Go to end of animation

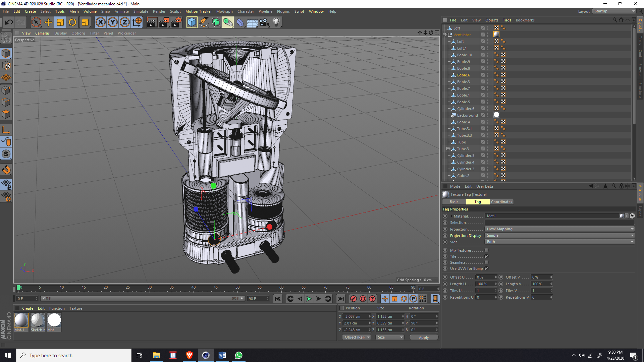341,299
